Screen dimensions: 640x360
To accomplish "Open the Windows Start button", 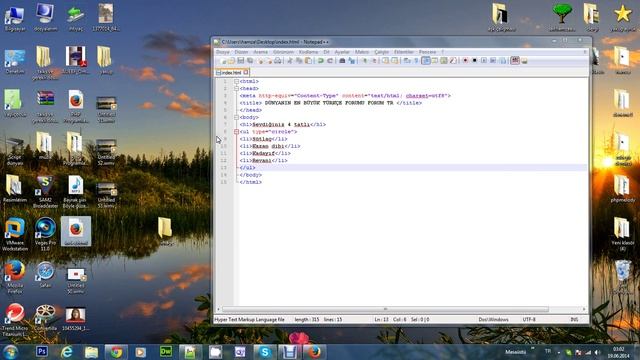I will click(x=10, y=352).
